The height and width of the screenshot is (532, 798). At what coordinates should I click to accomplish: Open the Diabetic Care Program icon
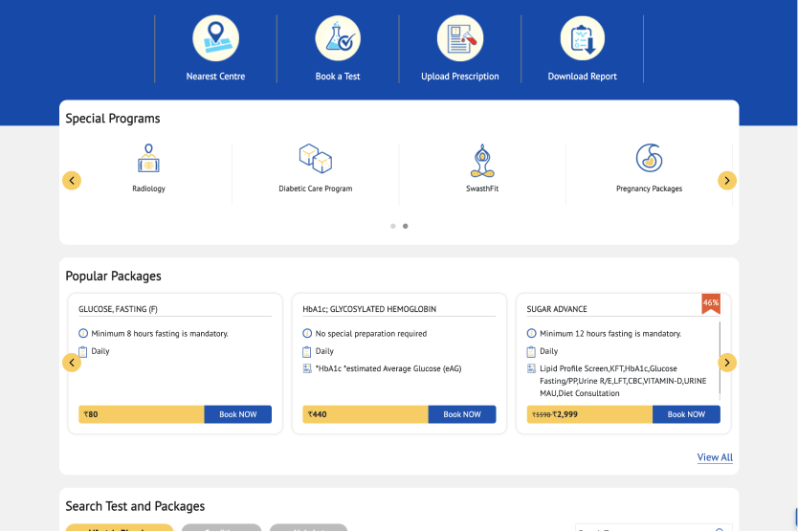tap(315, 159)
